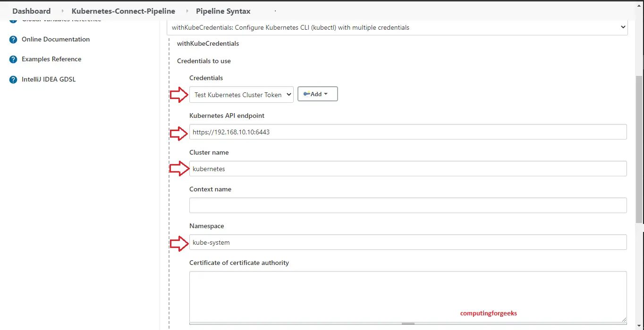Click the breadcrumb arrow after Dashboard
644x330 pixels.
point(62,11)
